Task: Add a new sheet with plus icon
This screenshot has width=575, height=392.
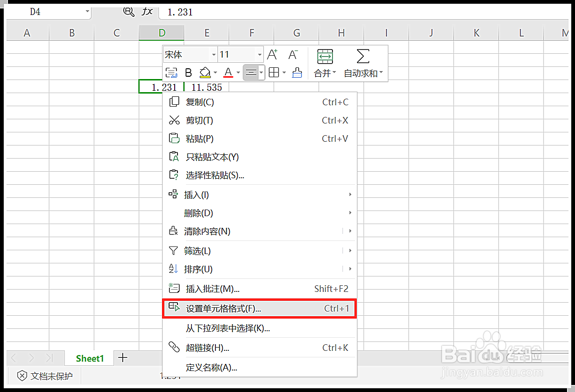Action: click(x=123, y=358)
